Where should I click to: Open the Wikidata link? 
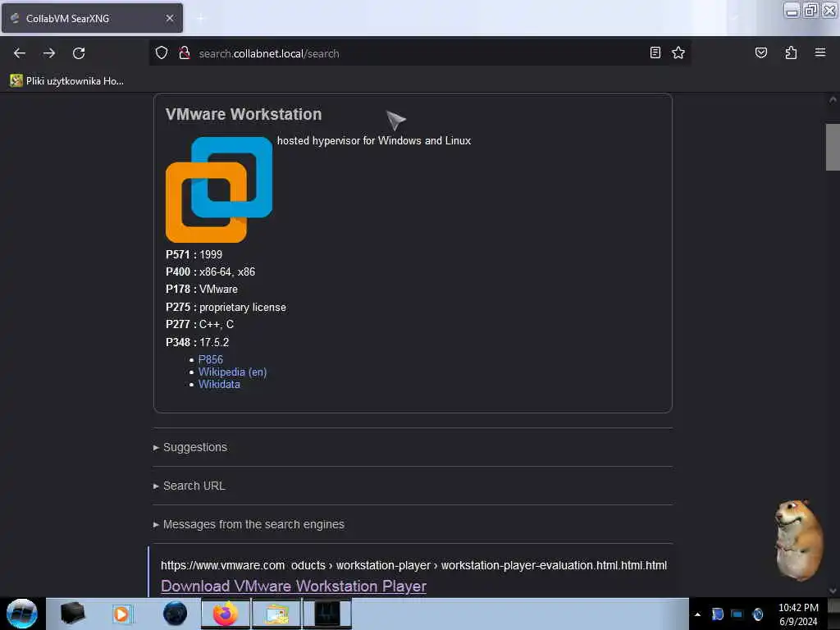(219, 384)
